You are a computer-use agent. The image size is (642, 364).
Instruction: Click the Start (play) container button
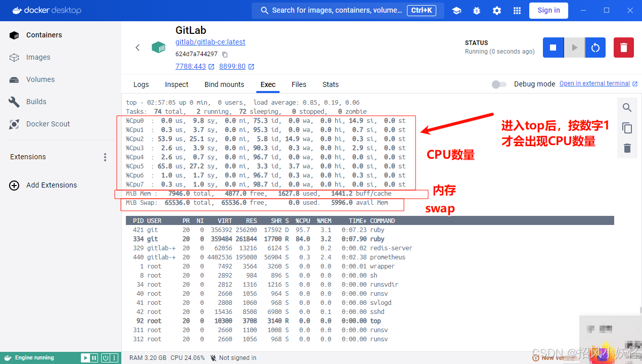pyautogui.click(x=574, y=48)
